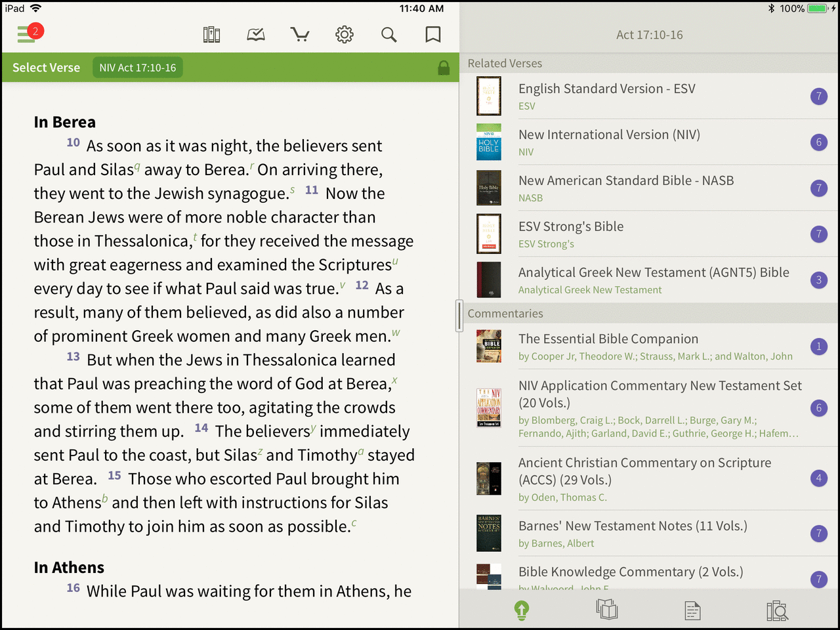Open the reading plan checkmark icon

coord(256,35)
